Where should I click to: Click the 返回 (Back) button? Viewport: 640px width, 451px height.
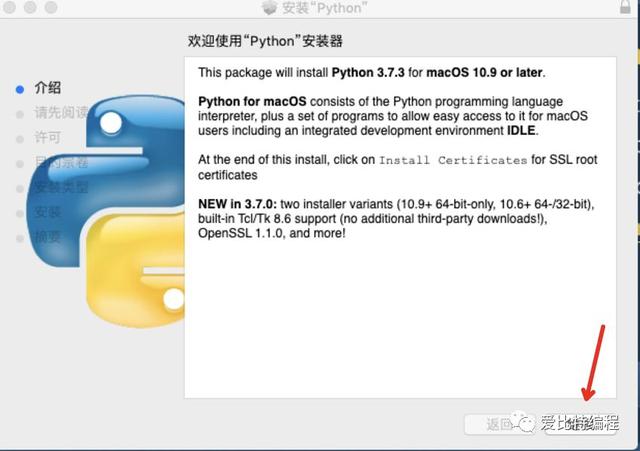point(499,424)
